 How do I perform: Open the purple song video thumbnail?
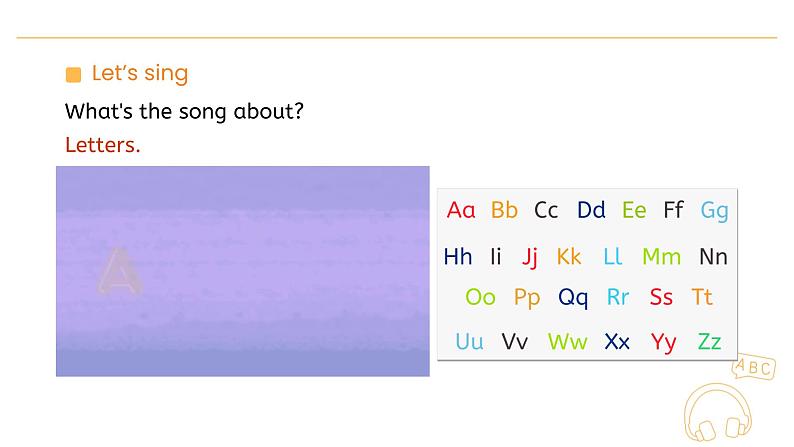coord(243,271)
